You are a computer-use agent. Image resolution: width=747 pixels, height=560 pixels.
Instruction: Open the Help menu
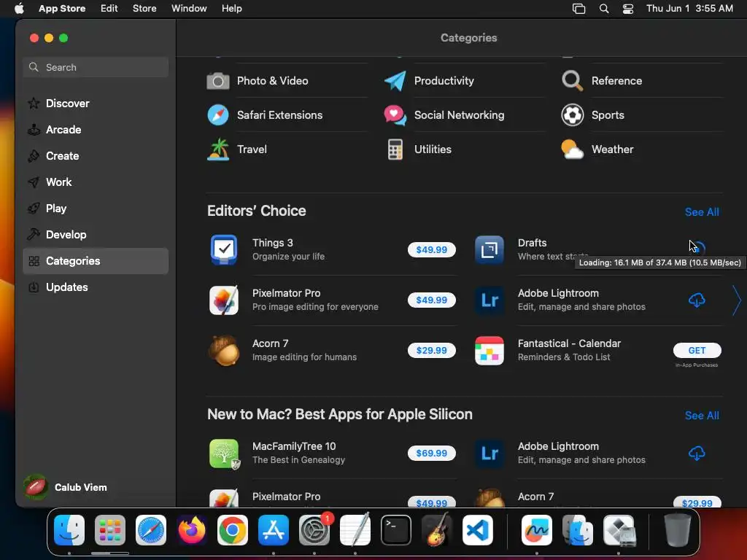[231, 9]
